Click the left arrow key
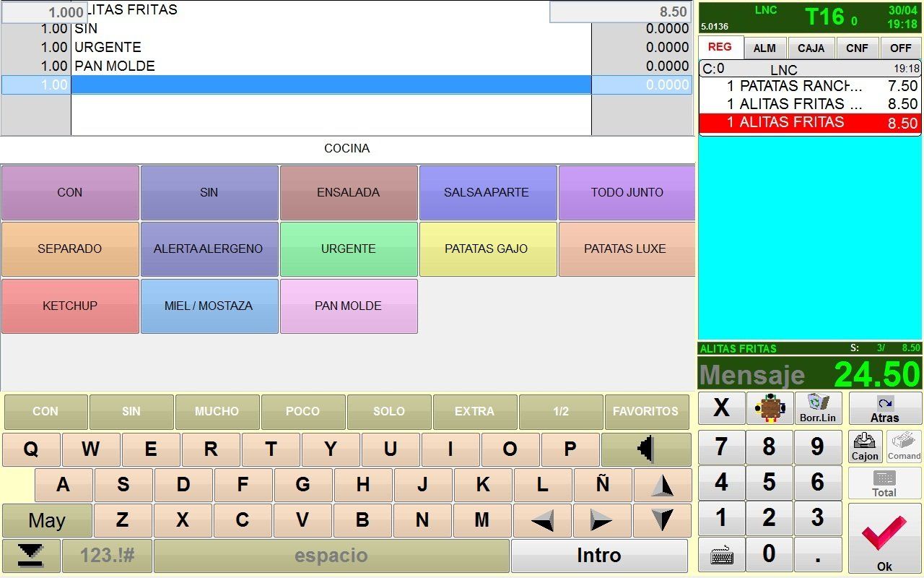The width and height of the screenshot is (924, 578). tap(542, 520)
